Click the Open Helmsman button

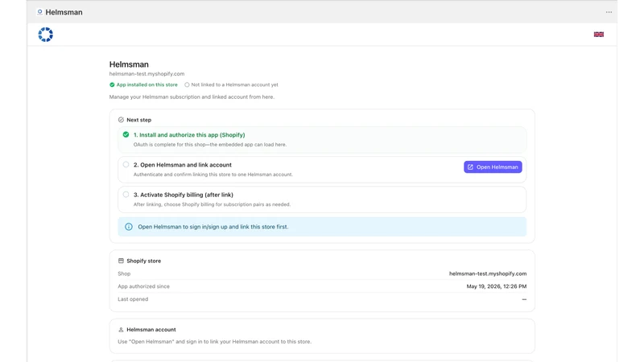pos(493,167)
